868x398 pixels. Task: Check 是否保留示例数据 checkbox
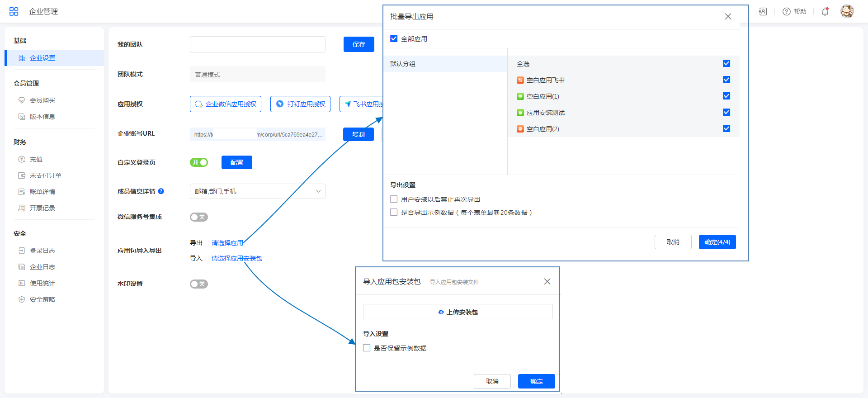point(367,348)
